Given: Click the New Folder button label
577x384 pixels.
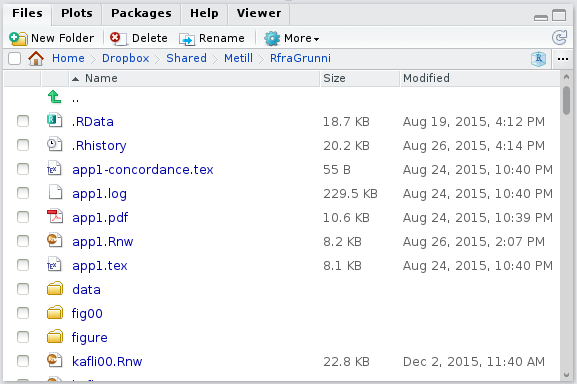Looking at the screenshot, I should (63, 38).
